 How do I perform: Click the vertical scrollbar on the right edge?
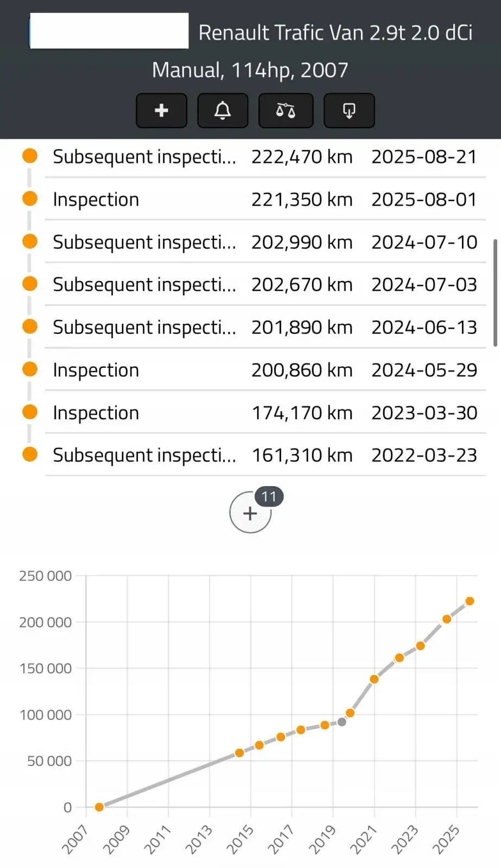point(495,292)
